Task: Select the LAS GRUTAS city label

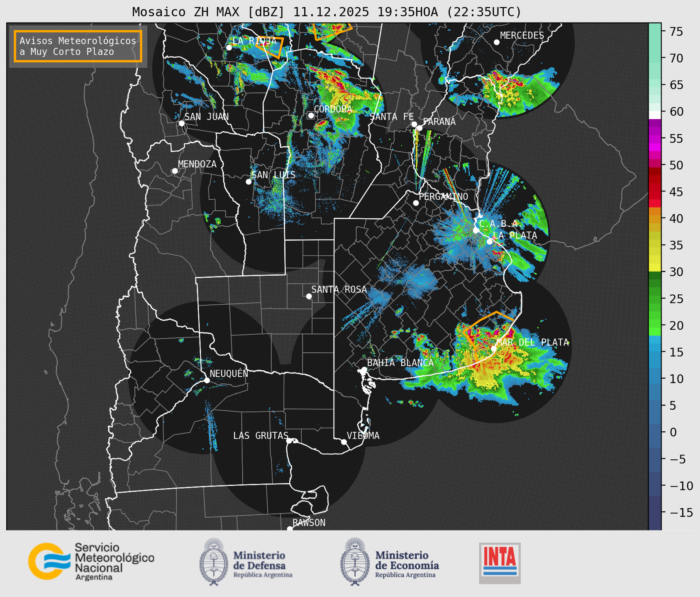Action: click(x=261, y=436)
